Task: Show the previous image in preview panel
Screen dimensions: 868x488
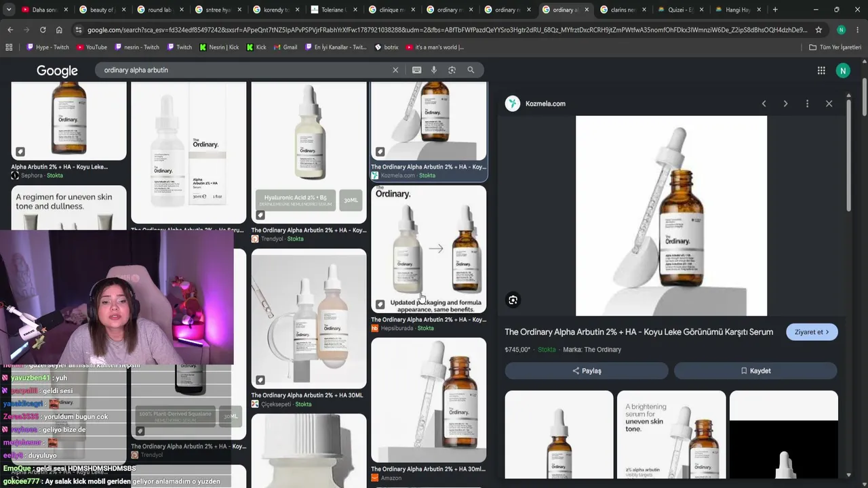Action: pos(764,104)
